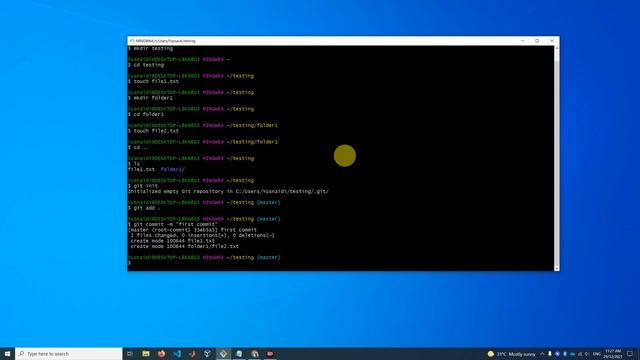Click the 'mkdir testing' command line

150,49
